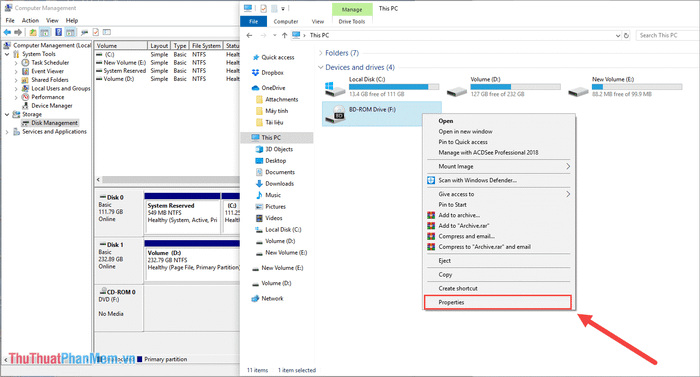Open Quick access in navigation pane
This screenshot has height=377, width=700.
click(277, 58)
